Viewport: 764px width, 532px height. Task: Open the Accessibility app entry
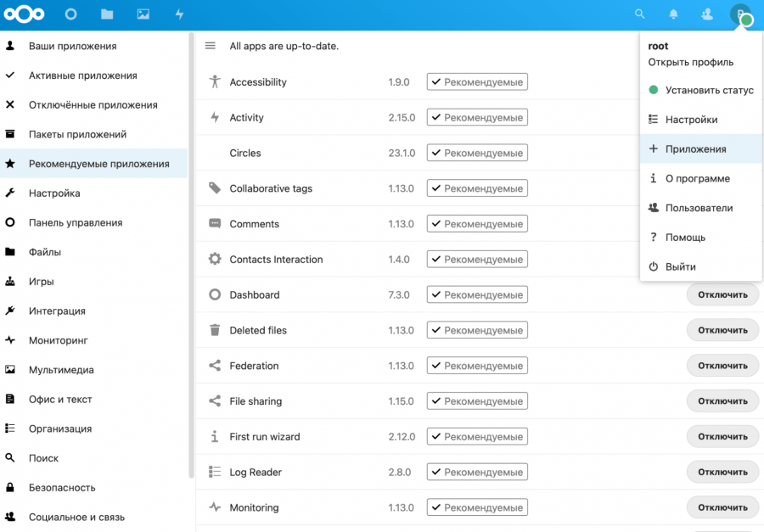258,82
